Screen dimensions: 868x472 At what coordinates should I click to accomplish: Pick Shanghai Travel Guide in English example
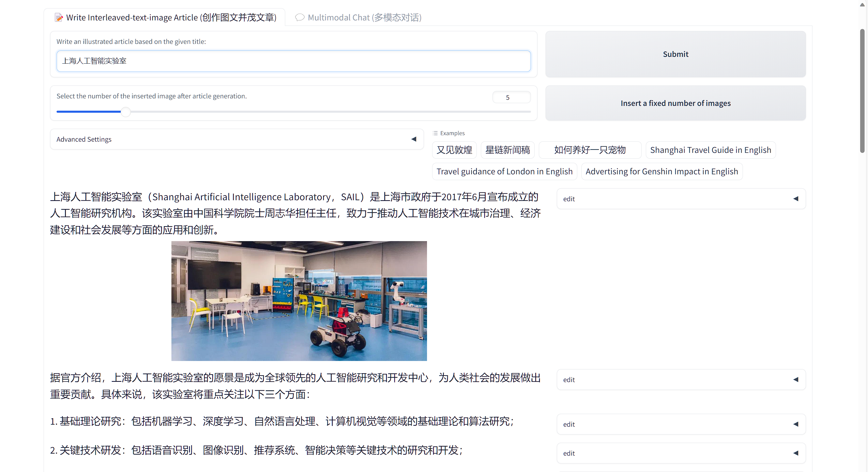711,150
